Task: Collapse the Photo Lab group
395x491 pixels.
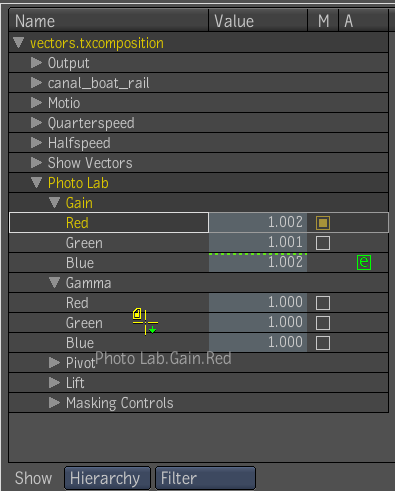Action: [x=36, y=183]
